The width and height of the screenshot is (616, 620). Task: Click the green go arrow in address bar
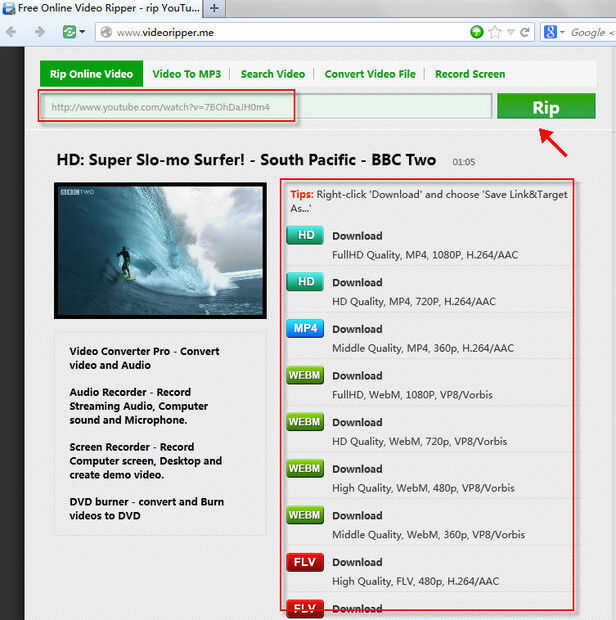477,32
